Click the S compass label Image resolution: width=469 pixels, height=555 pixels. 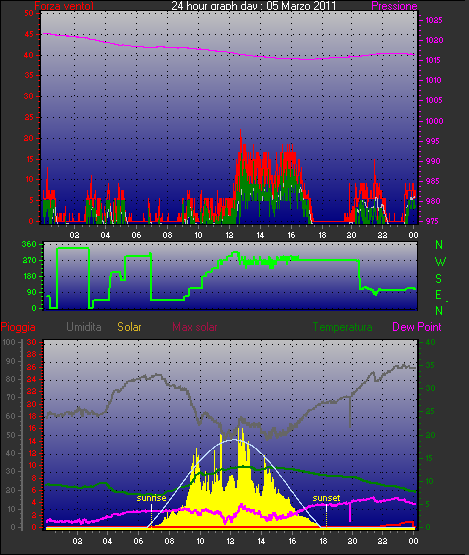click(439, 279)
